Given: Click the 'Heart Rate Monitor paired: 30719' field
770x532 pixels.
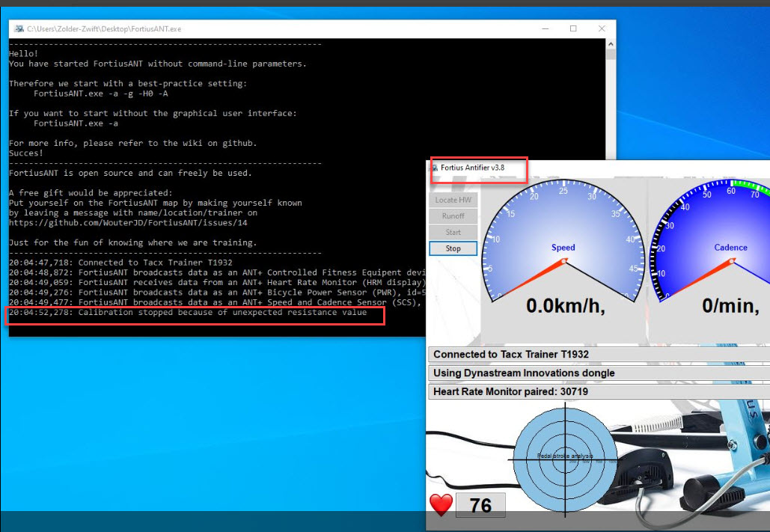Looking at the screenshot, I should [599, 392].
